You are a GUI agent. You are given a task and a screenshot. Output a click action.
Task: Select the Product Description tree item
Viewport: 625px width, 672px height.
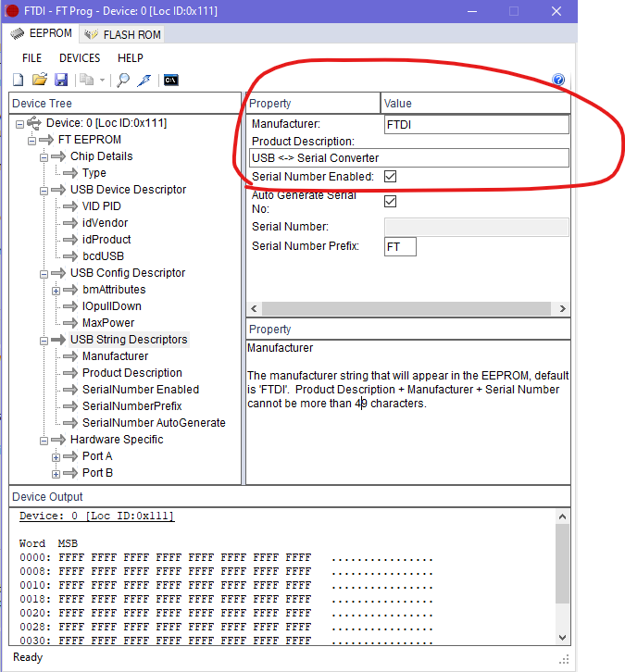coord(132,373)
